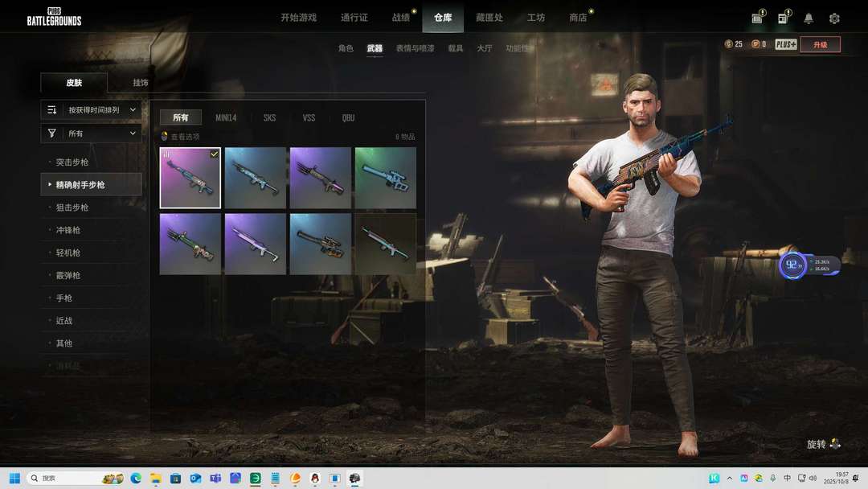Click the 旋转 rotate mouse icon

tap(835, 444)
